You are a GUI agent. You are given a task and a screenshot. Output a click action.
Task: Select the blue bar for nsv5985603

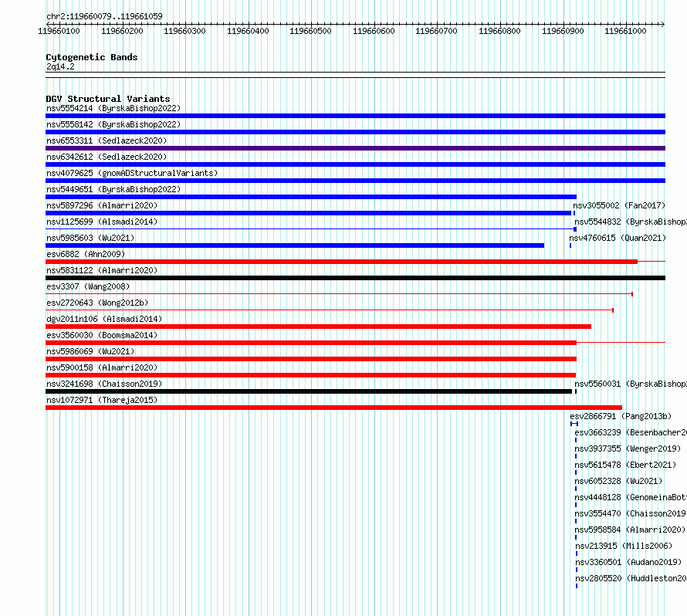(295, 245)
